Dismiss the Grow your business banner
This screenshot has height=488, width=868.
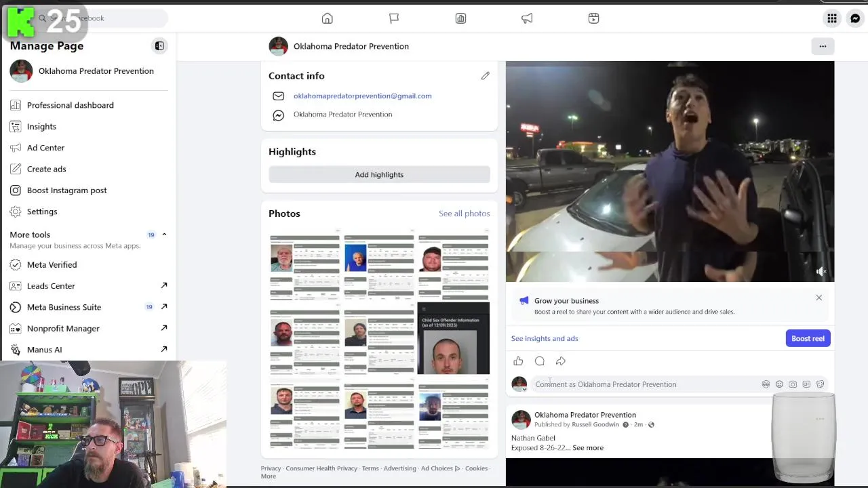(x=818, y=298)
